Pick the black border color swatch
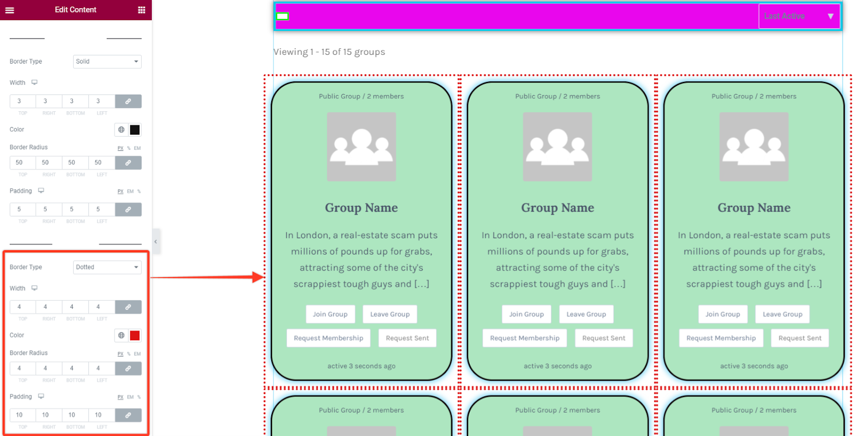Image resolution: width=868 pixels, height=436 pixels. click(x=135, y=130)
